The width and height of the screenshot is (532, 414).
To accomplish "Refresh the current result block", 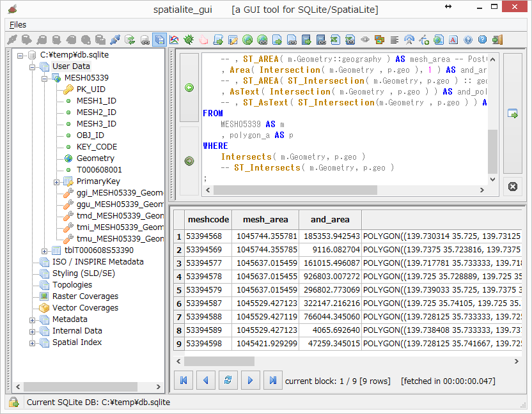I will [227, 381].
